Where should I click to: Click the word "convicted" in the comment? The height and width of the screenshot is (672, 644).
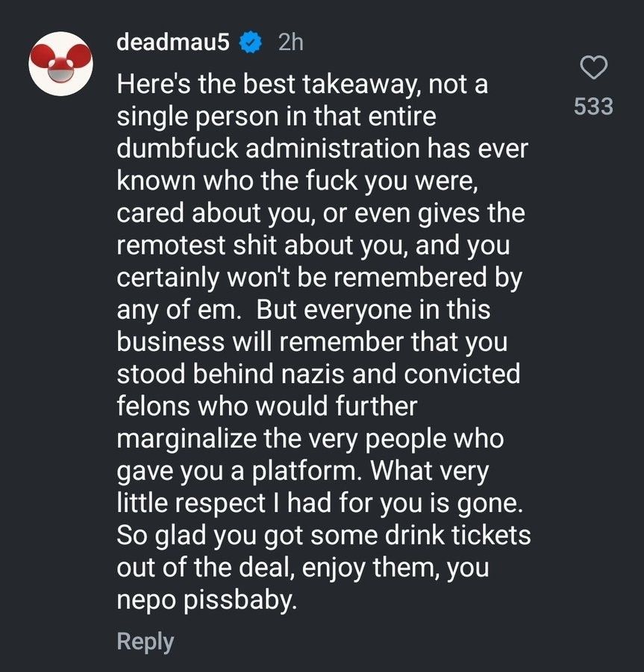(x=462, y=374)
